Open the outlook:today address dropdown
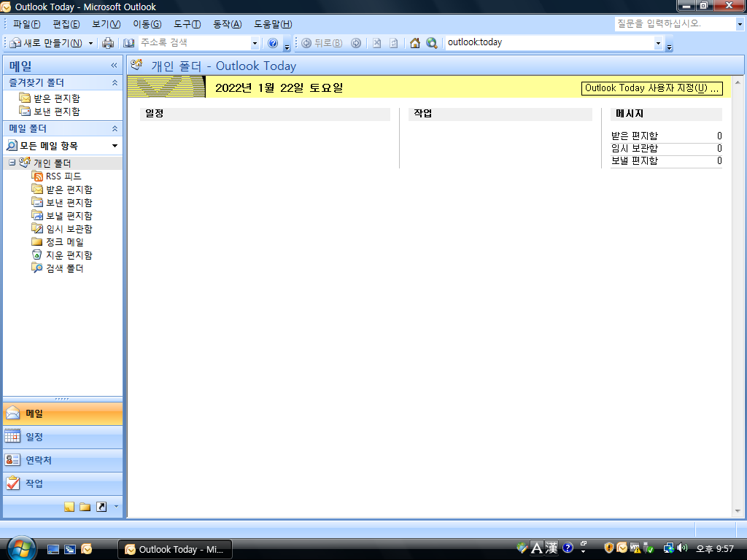This screenshot has width=747, height=560. coord(658,43)
